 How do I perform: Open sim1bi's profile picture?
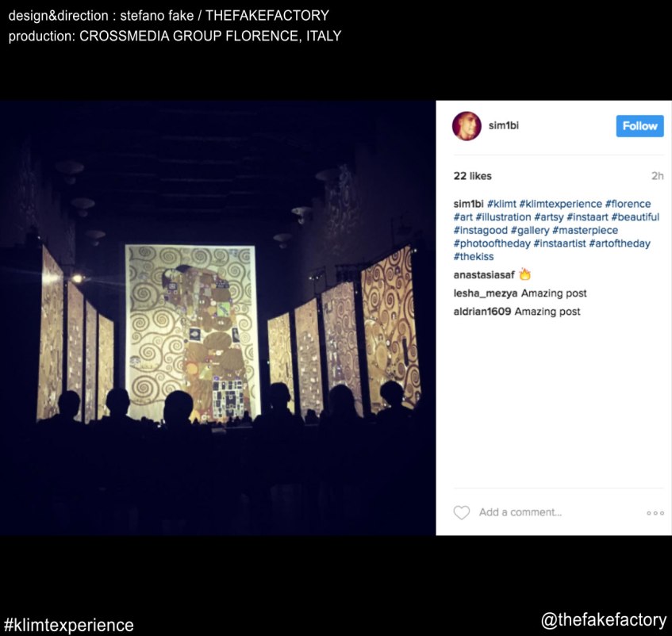click(467, 126)
